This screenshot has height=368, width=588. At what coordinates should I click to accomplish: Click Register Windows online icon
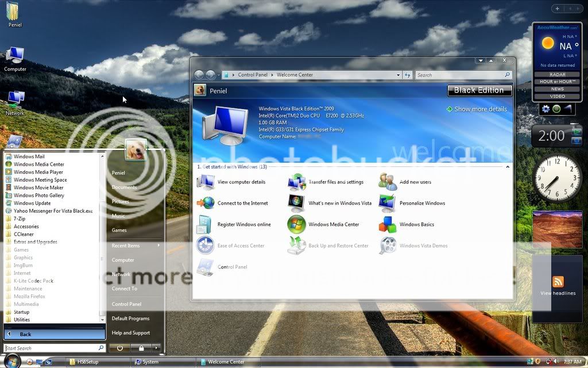[206, 225]
